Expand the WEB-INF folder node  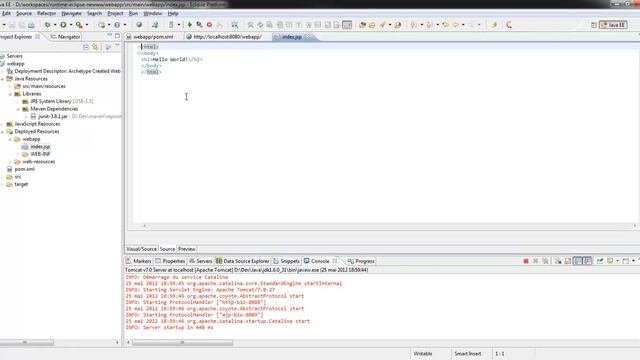18,154
